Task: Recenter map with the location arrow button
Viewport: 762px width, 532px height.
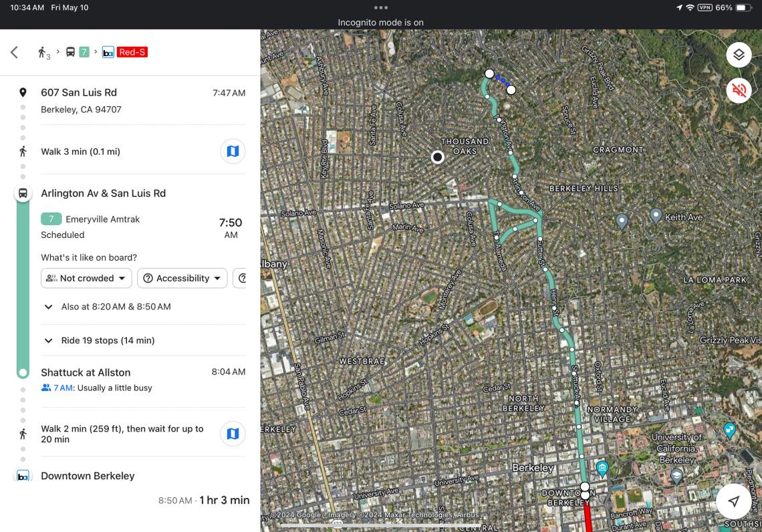Action: click(x=733, y=501)
